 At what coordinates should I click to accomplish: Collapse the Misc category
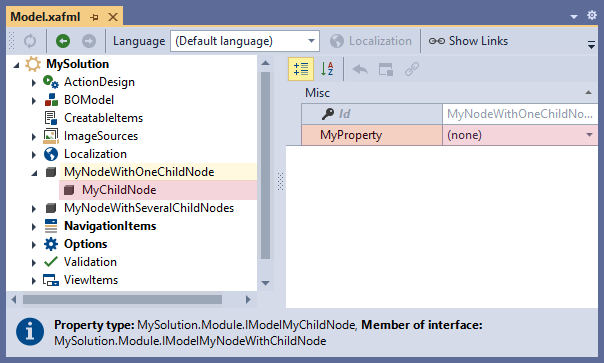click(x=588, y=92)
